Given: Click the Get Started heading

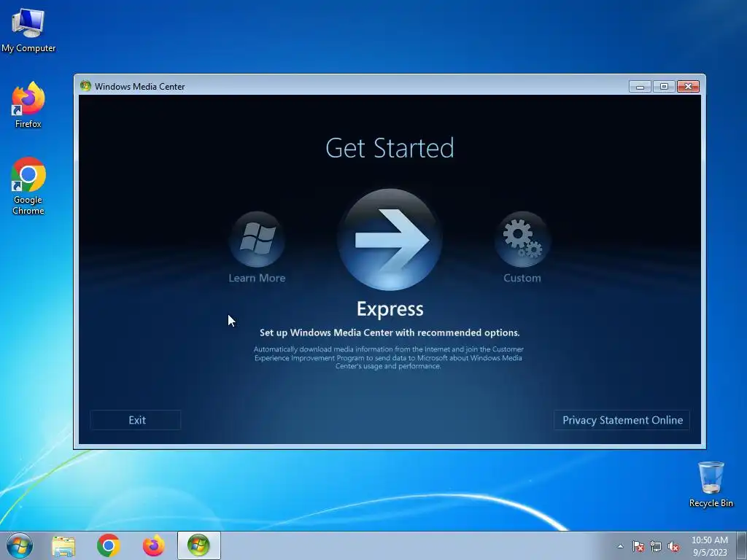Looking at the screenshot, I should [x=390, y=147].
